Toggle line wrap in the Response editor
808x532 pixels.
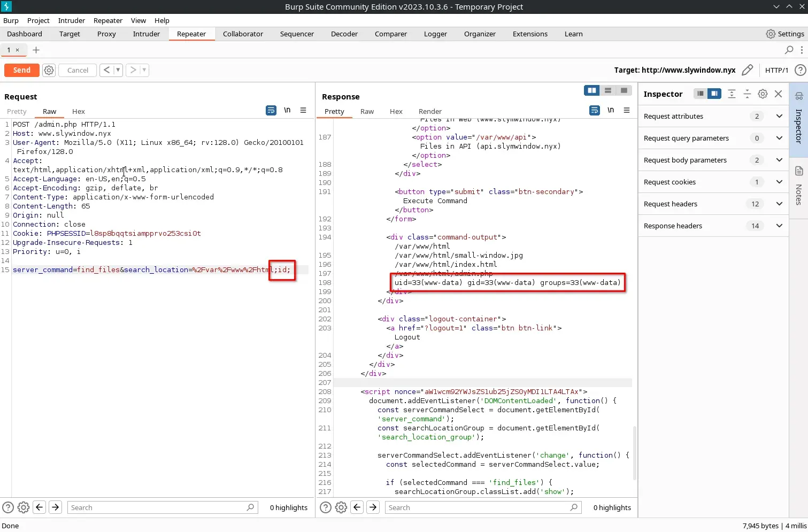click(x=595, y=110)
